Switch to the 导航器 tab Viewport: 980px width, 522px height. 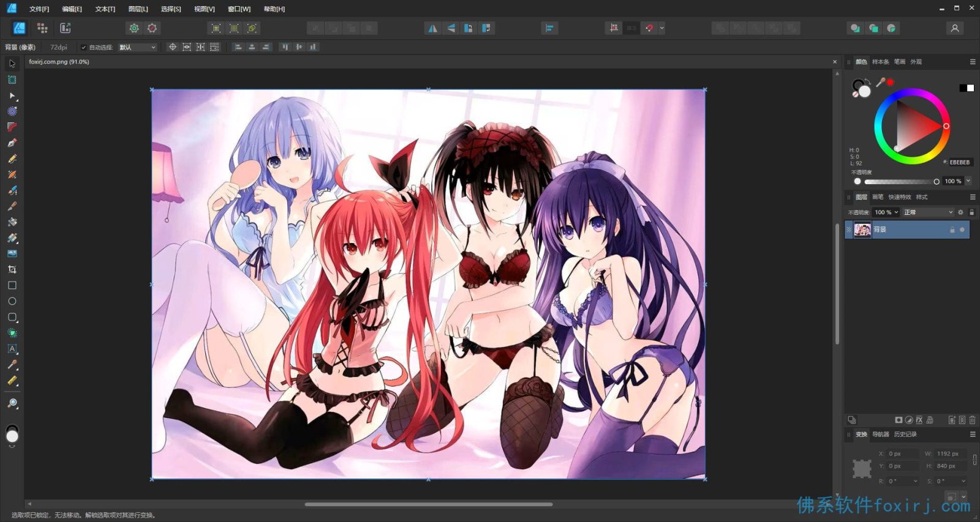point(881,434)
